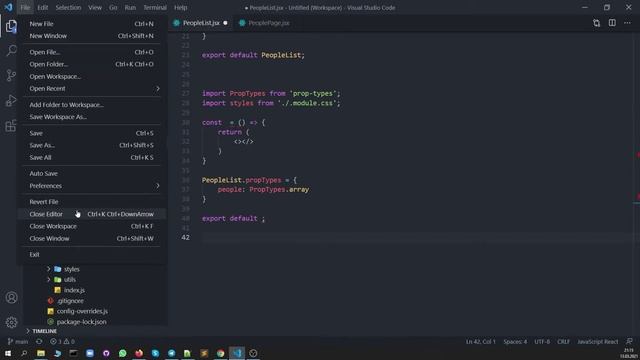
Task: Open the Explorer view in the activity bar
Action: click(11, 27)
